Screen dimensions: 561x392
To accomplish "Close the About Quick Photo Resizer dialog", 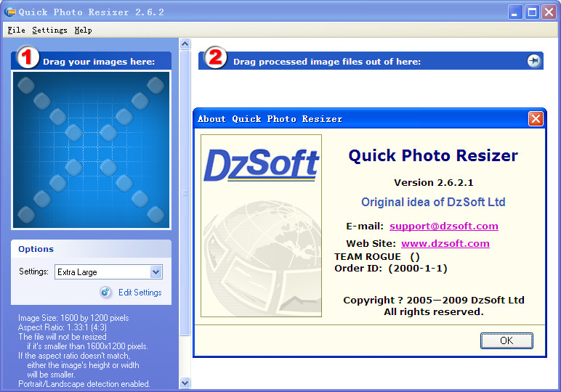I will click(536, 118).
